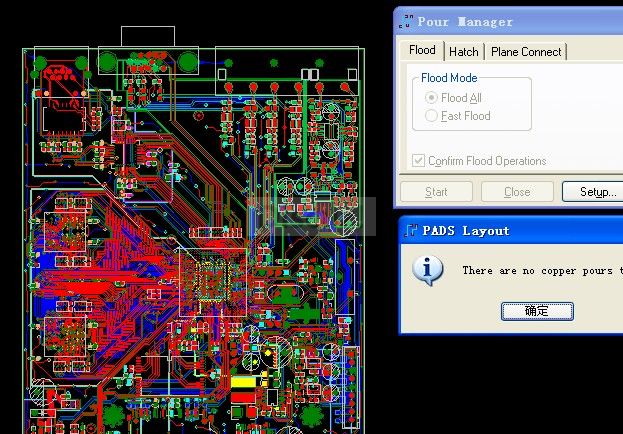The height and width of the screenshot is (434, 623).
Task: Click the 'There are no copper pours' message text
Action: coord(542,271)
